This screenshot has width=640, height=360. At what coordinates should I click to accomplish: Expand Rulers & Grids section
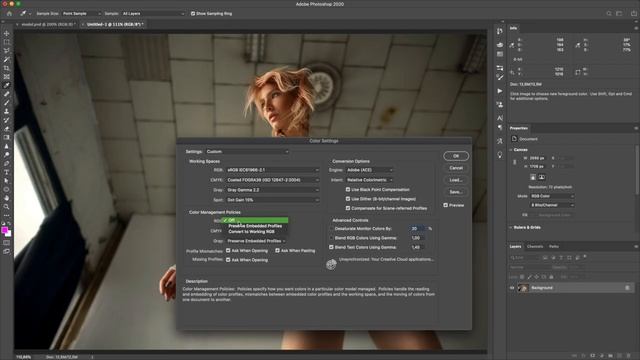coord(511,227)
